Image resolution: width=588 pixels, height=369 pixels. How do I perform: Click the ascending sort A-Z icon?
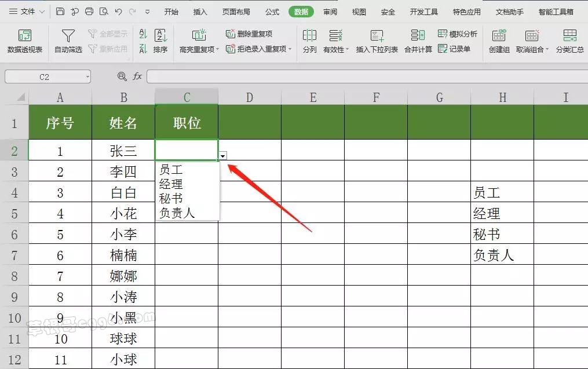143,35
